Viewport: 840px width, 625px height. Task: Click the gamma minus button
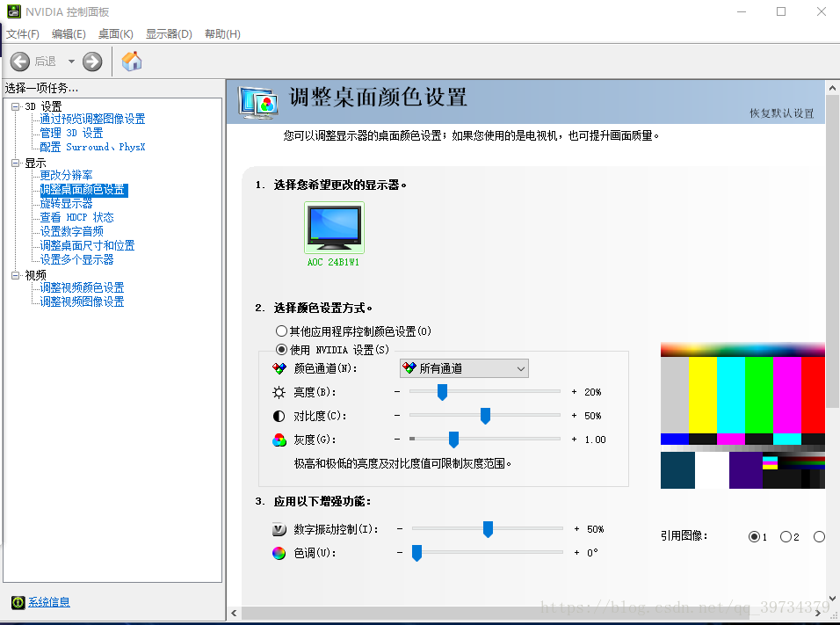pyautogui.click(x=397, y=439)
